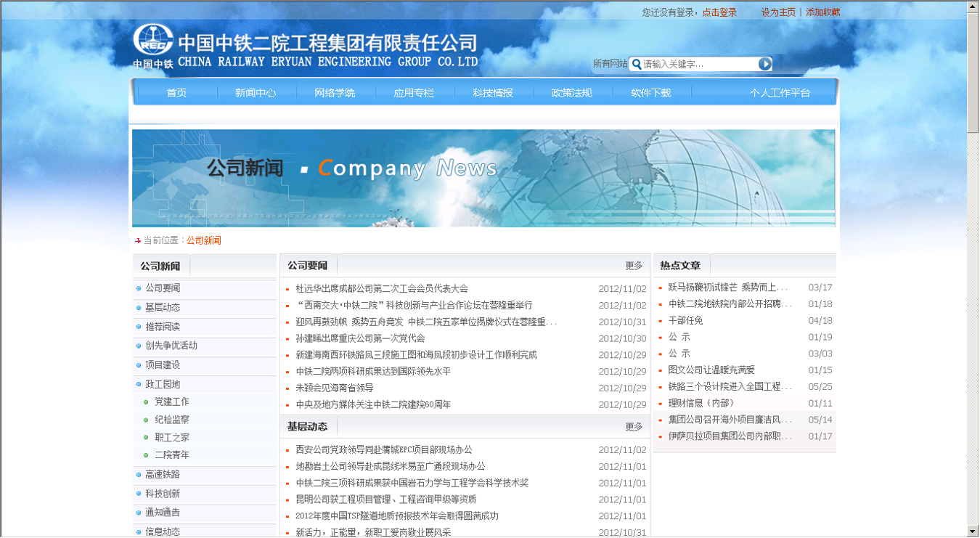Click the 点击登录 link

(x=719, y=12)
